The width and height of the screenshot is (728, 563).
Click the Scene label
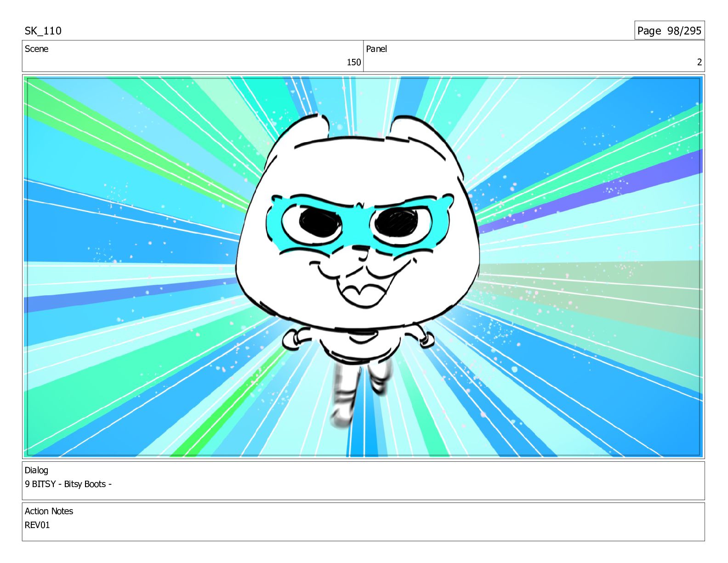[x=36, y=49]
